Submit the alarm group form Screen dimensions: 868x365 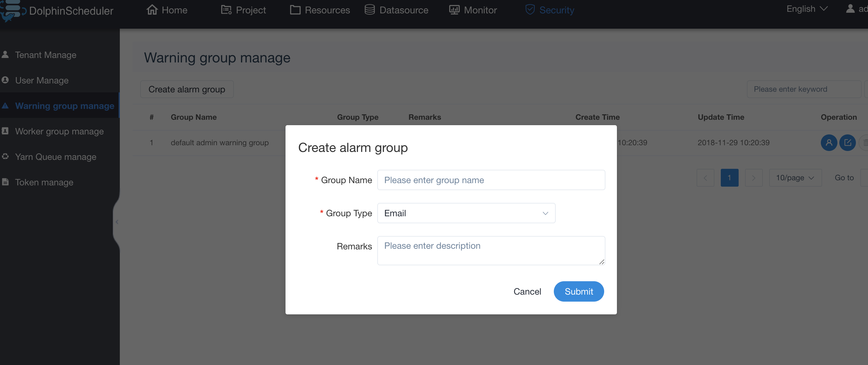pos(579,291)
